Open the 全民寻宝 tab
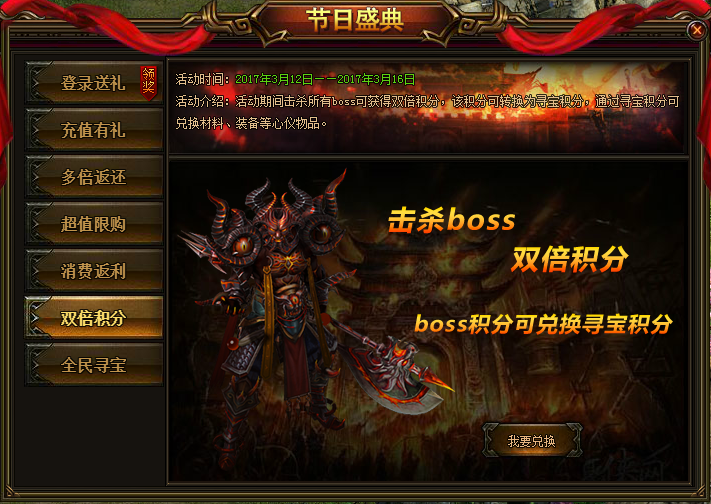Viewport: 711px width, 504px height. coord(94,365)
